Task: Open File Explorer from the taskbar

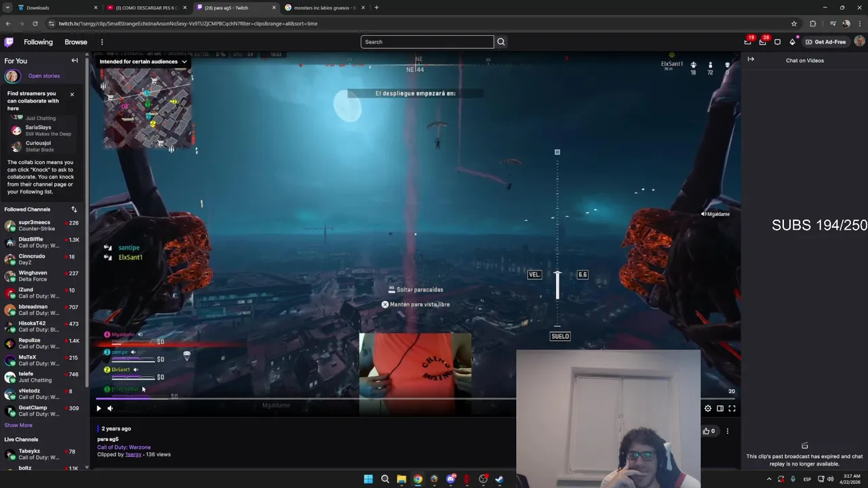Action: pyautogui.click(x=401, y=479)
